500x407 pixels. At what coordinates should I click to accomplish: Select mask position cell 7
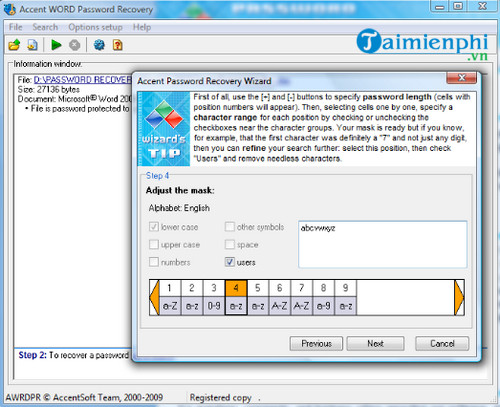pos(301,297)
